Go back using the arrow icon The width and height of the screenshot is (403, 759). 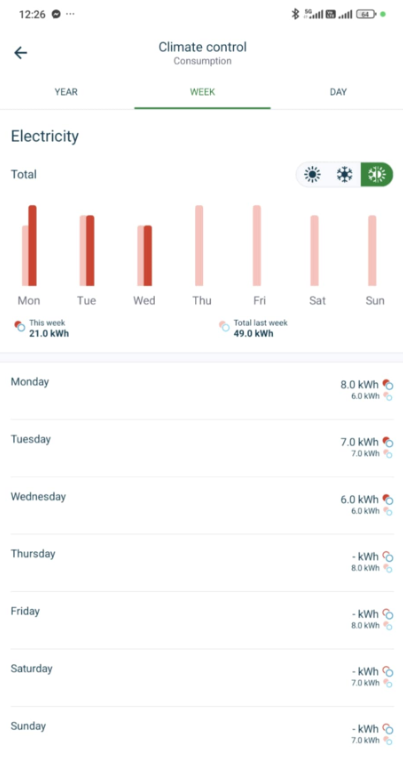[20, 53]
